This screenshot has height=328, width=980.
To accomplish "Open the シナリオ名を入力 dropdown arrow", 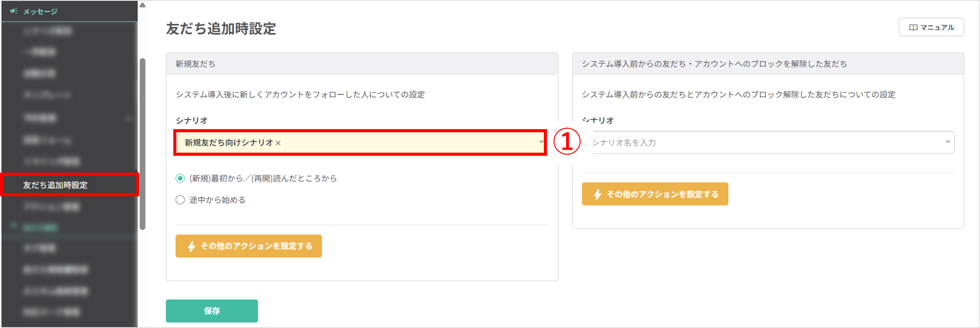I will (947, 142).
